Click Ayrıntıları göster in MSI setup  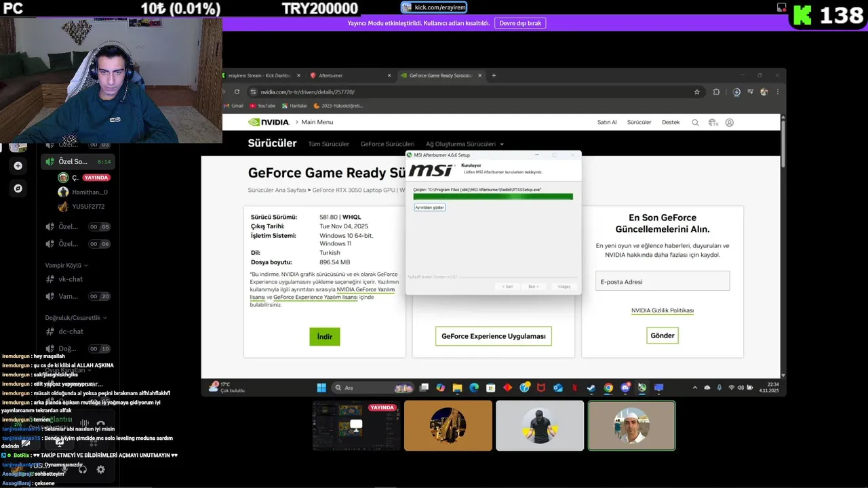(x=429, y=207)
